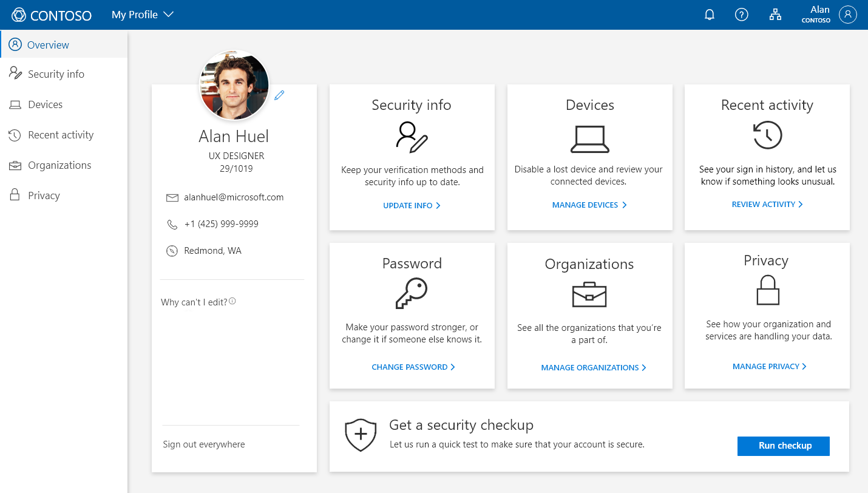This screenshot has height=493, width=868.
Task: Click the key icon on Password card
Action: 412,294
